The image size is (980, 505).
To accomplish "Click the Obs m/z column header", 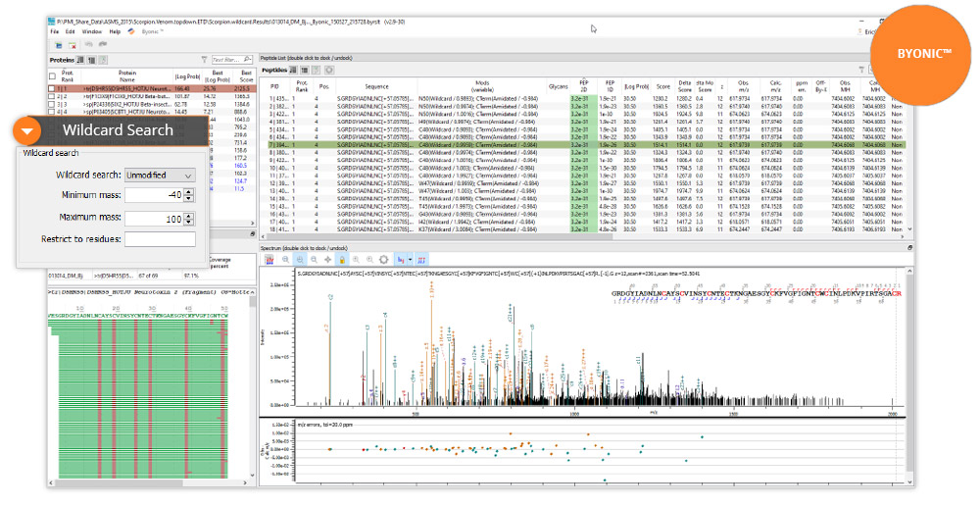I will click(743, 86).
